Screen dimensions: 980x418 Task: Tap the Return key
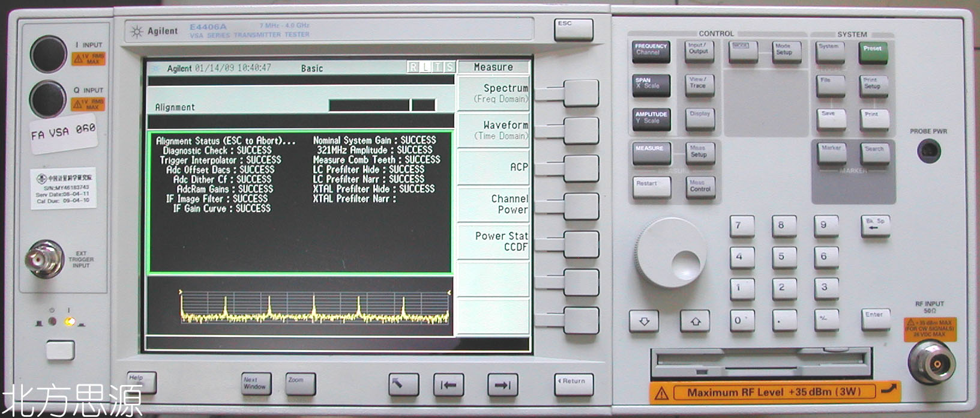pyautogui.click(x=573, y=385)
